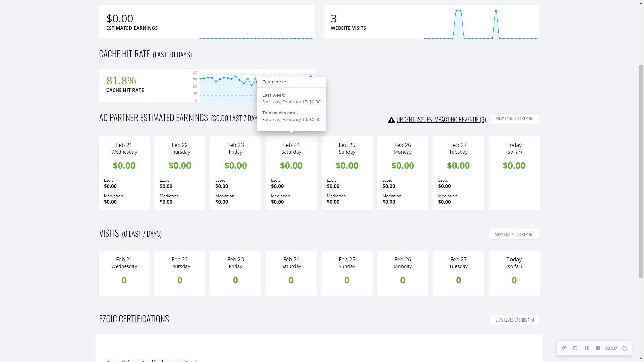Click the page vertical scrollbar
The width and height of the screenshot is (644, 362).
(x=641, y=171)
